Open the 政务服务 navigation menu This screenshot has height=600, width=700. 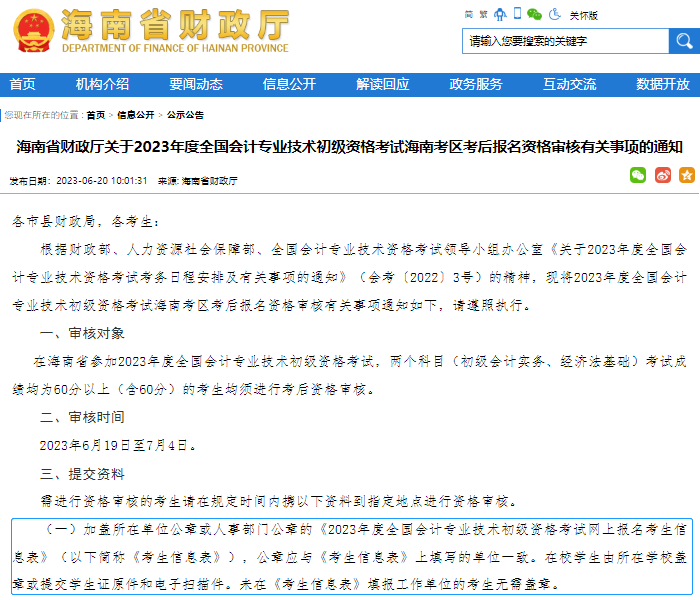pos(476,84)
